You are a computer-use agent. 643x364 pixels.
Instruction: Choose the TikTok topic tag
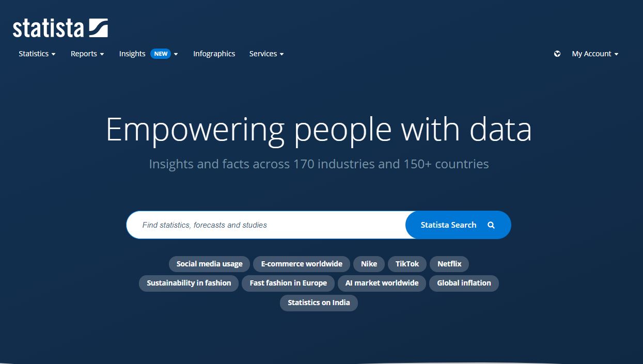coord(407,264)
